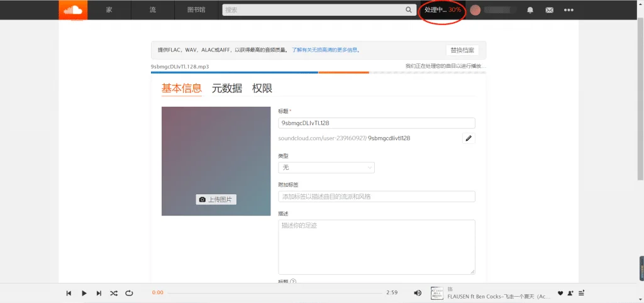This screenshot has height=303, width=644.
Task: Select the 基本信息 tab
Action: click(182, 88)
